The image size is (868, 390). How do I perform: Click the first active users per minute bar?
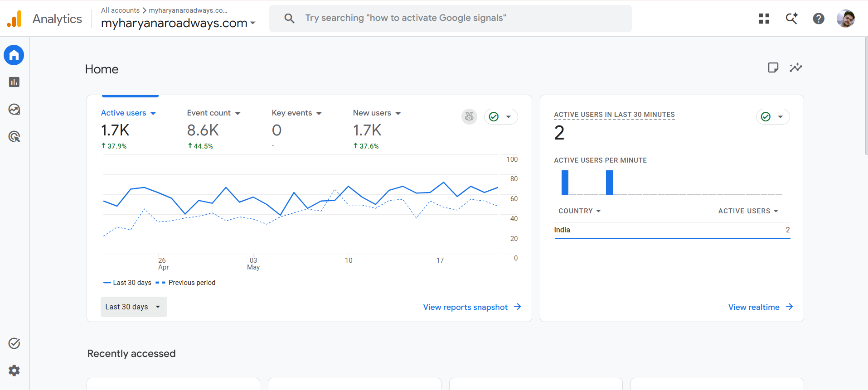tap(565, 183)
